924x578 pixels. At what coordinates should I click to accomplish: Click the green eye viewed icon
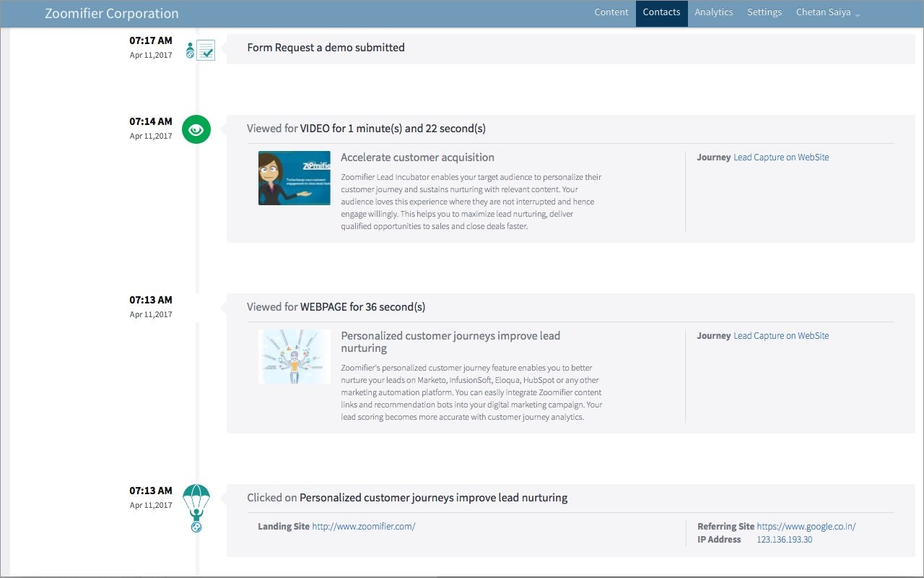196,129
